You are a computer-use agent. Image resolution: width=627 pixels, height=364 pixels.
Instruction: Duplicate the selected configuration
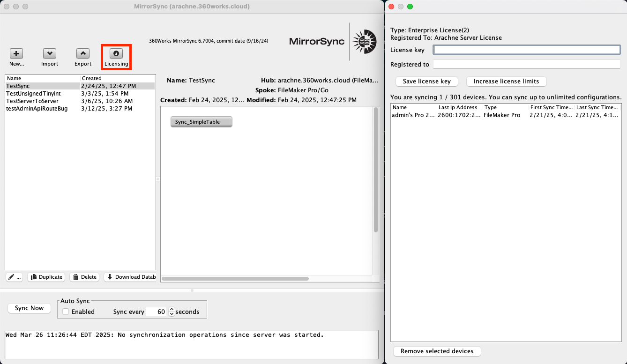click(x=46, y=277)
